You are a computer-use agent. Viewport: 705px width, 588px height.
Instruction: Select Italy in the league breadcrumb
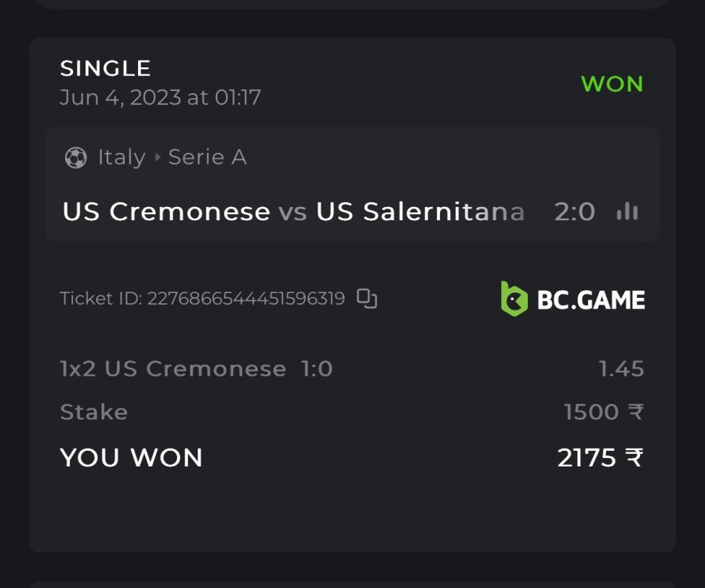pyautogui.click(x=122, y=158)
